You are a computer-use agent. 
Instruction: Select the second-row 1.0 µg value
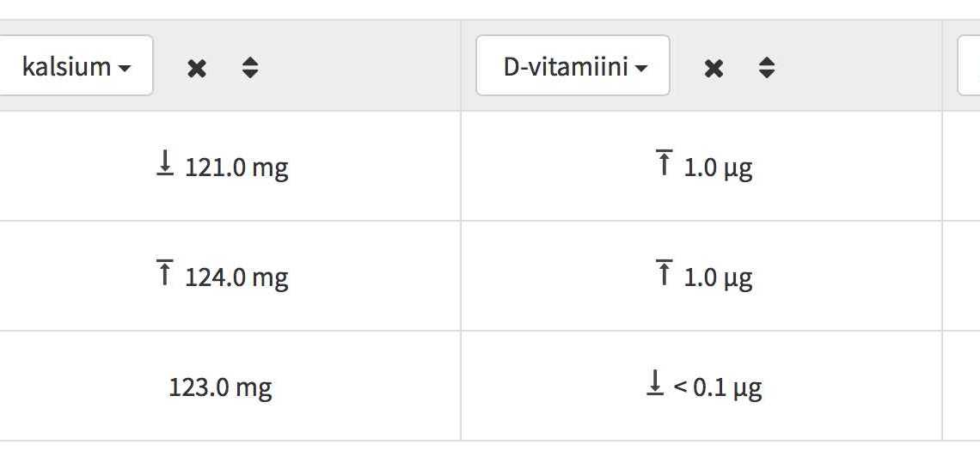coord(718,277)
